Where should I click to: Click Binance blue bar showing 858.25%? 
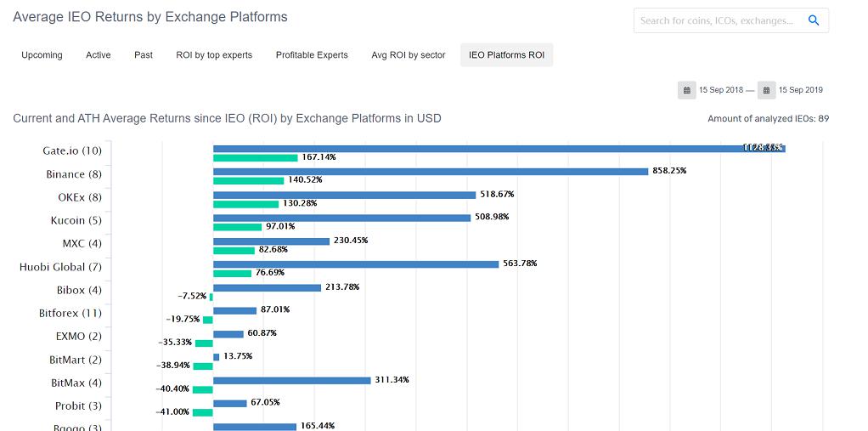431,172
